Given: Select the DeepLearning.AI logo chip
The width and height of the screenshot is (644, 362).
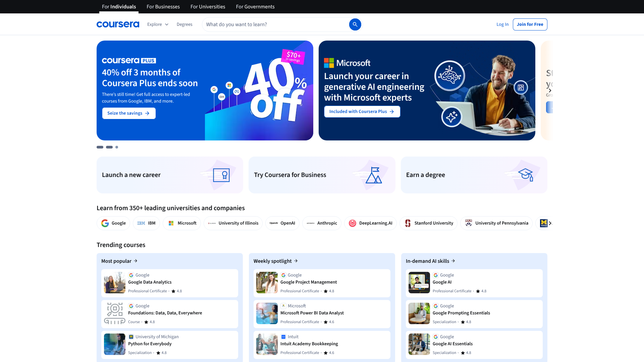Looking at the screenshot, I should click(x=370, y=223).
